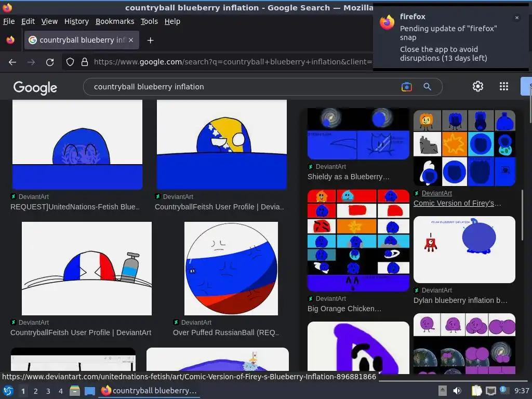Viewport: 532px width, 399px height.
Task: Close the countryball blueberry tab
Action: click(x=131, y=40)
